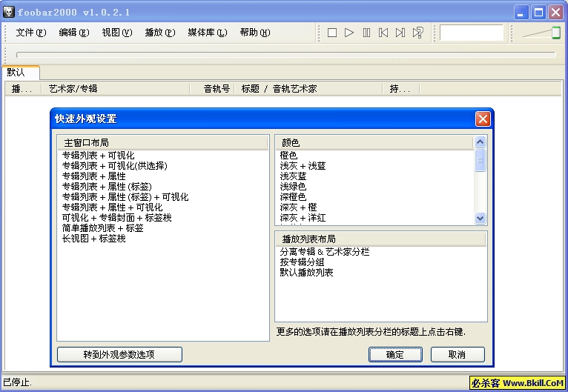Click the Random playback icon
Viewport: 568px width, 392px height.
point(417,33)
